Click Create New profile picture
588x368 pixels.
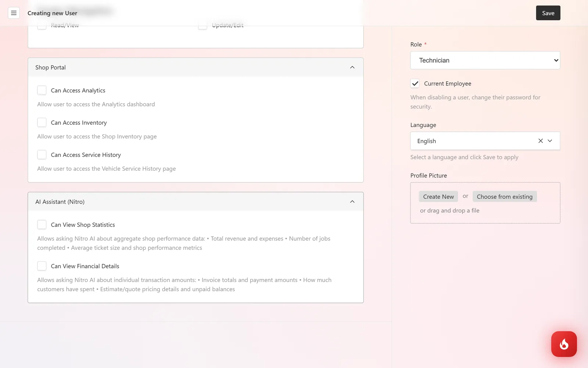pos(438,197)
